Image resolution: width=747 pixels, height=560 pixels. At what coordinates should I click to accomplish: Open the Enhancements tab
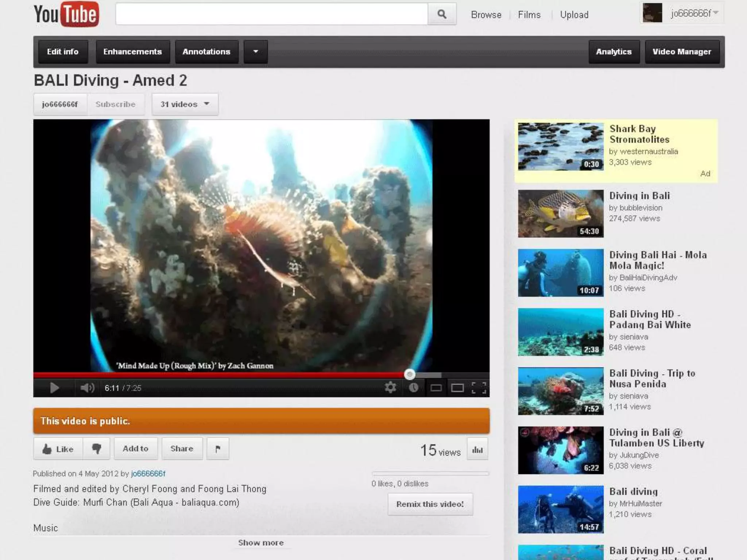coord(132,52)
